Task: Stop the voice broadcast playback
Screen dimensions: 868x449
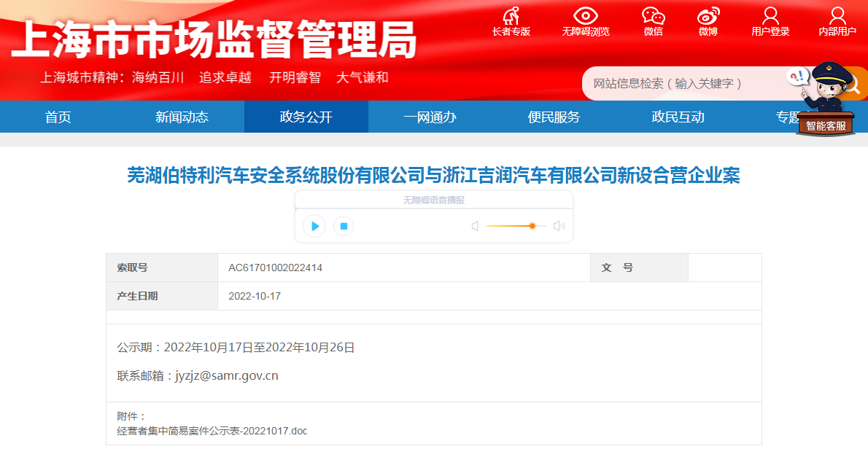Action: 344,226
